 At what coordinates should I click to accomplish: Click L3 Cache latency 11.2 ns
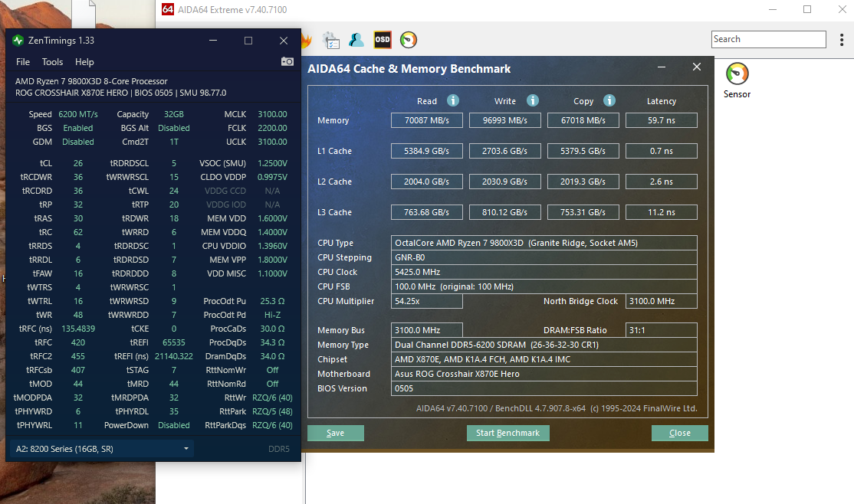pyautogui.click(x=661, y=212)
